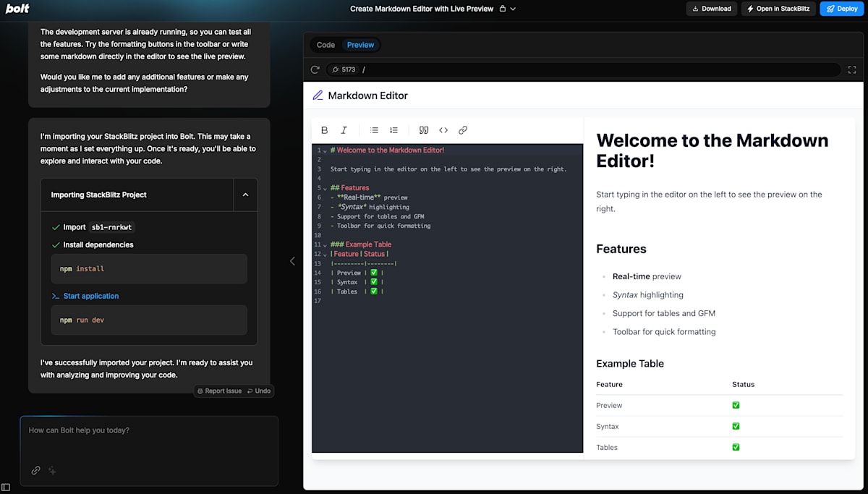The height and width of the screenshot is (494, 868).
Task: Insert blockquote using quote icon
Action: [x=424, y=130]
